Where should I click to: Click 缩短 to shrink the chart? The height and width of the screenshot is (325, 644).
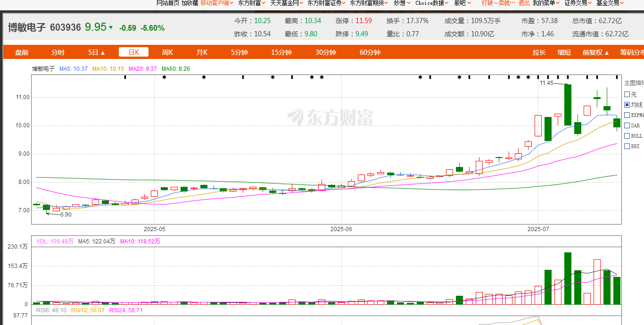coord(564,52)
